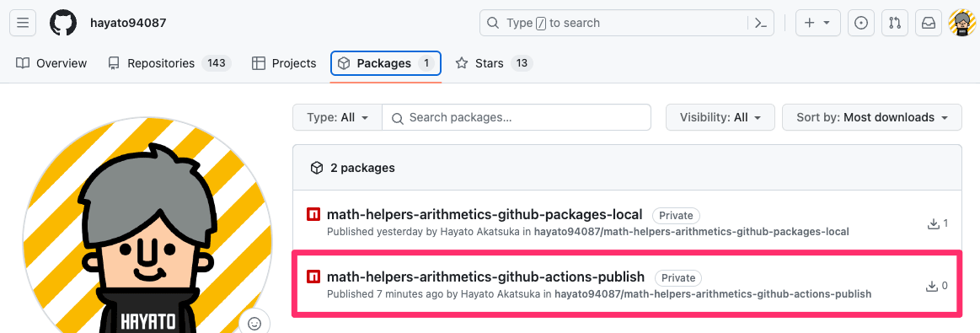
Task: Click the Repositories count badge 143
Action: click(217, 63)
